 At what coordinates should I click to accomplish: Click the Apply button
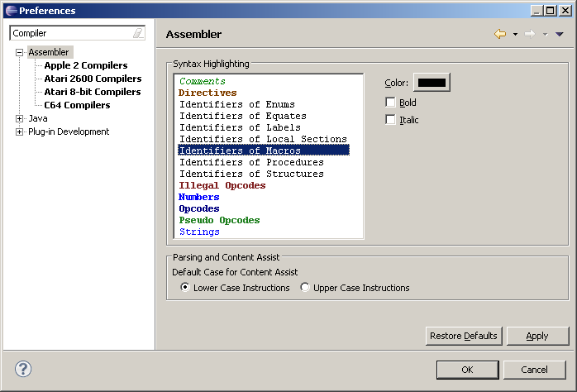point(537,336)
